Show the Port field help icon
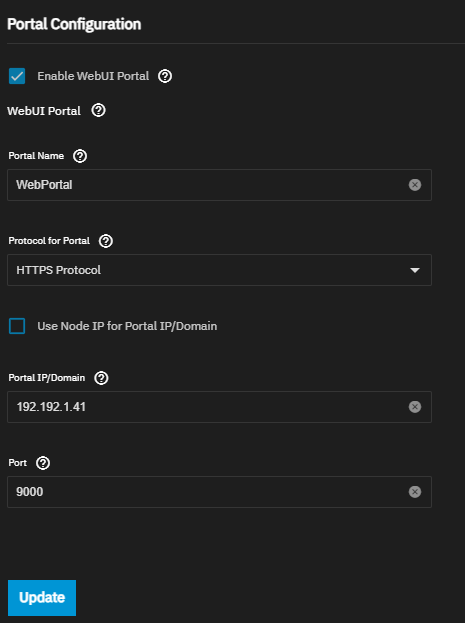Viewport: 465px width, 623px height. [43, 463]
